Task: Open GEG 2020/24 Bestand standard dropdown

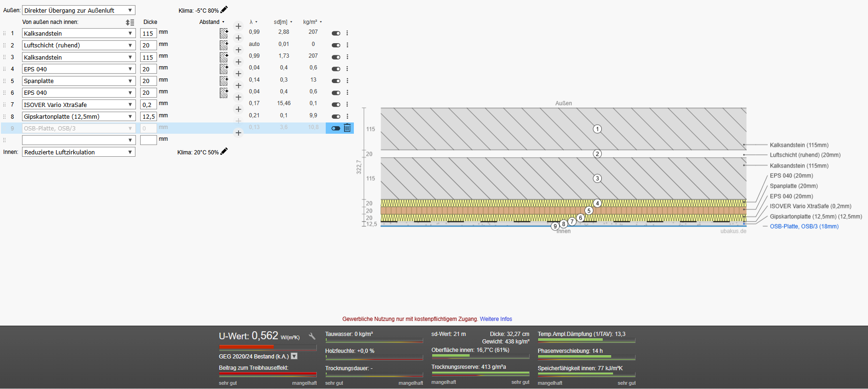Action: point(294,356)
